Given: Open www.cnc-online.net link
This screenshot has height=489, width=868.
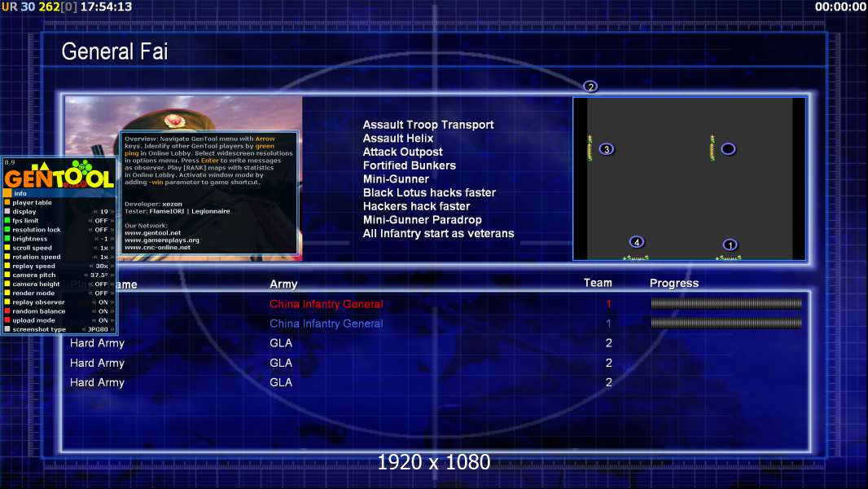Looking at the screenshot, I should click(157, 248).
